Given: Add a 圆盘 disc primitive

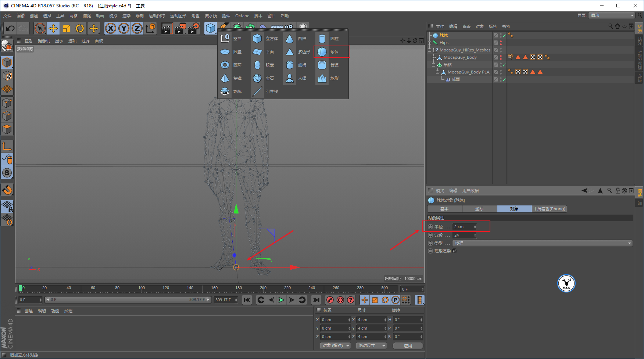Looking at the screenshot, I should pos(231,52).
